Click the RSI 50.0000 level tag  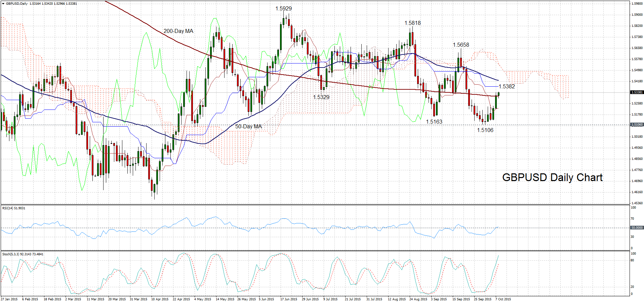pos(637,228)
